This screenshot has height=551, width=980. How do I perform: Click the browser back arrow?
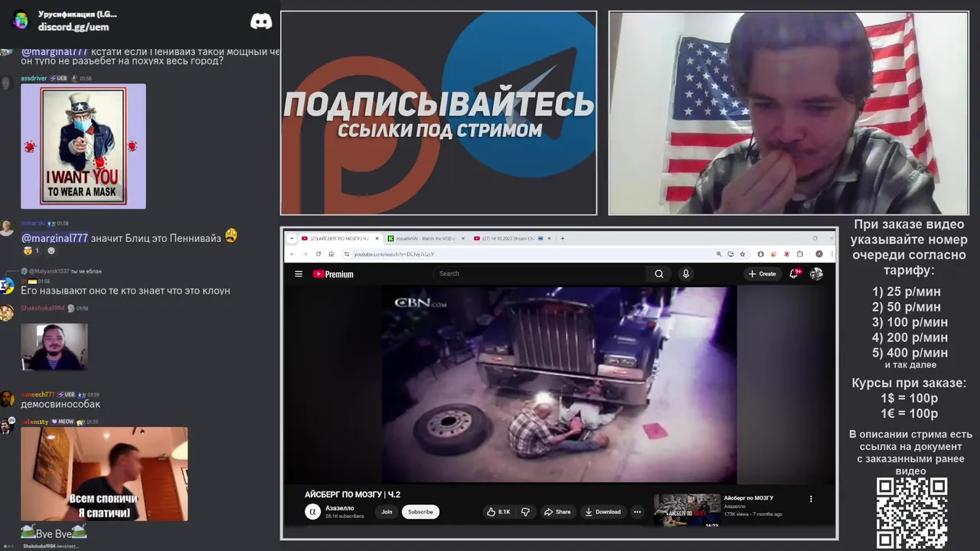[x=292, y=254]
